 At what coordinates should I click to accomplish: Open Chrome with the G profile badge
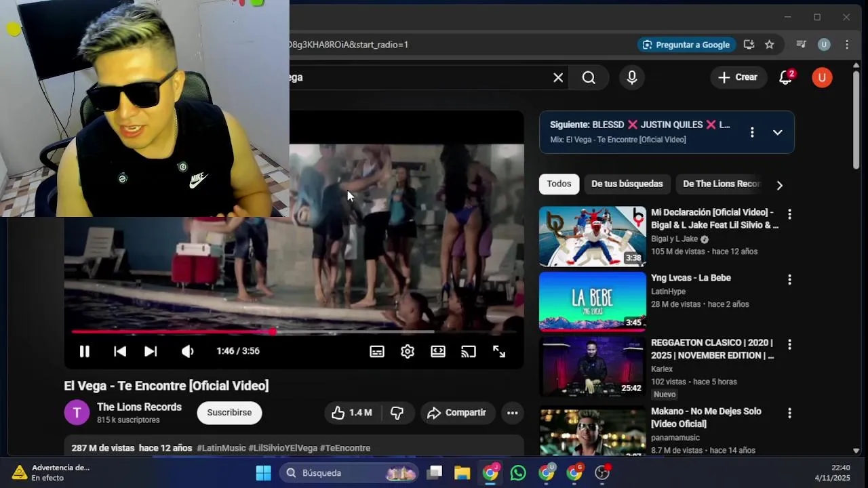574,472
